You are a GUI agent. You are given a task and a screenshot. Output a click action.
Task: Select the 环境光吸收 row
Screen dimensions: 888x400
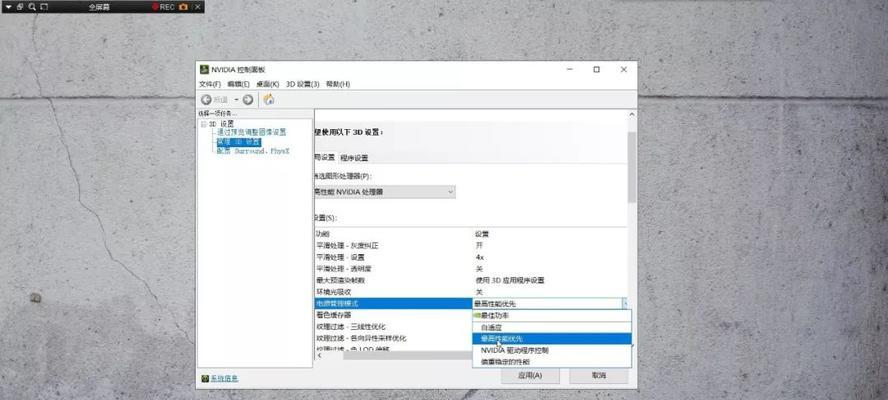471,291
